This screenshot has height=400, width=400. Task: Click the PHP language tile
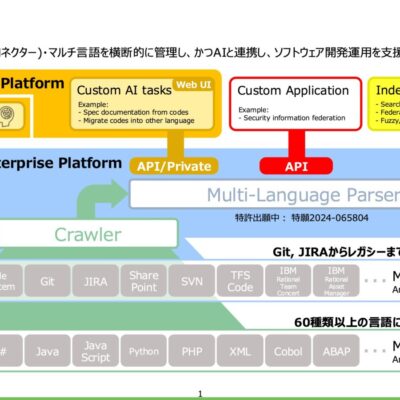[192, 351]
